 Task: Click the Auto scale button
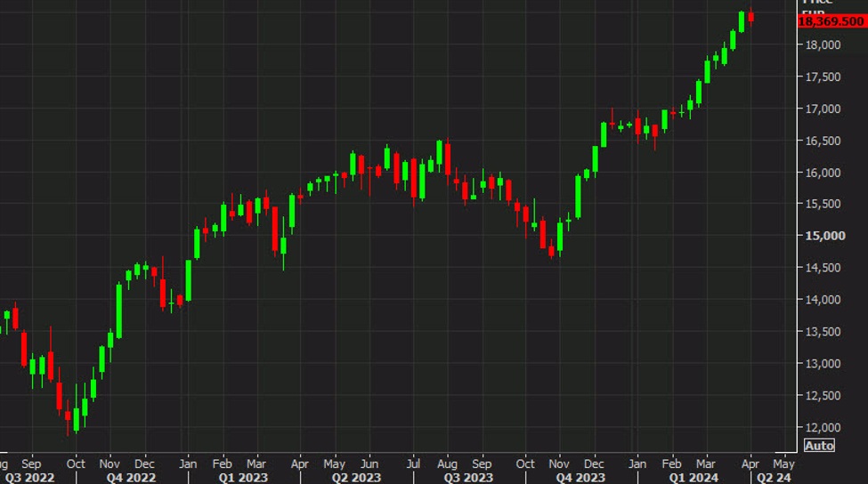pos(819,445)
